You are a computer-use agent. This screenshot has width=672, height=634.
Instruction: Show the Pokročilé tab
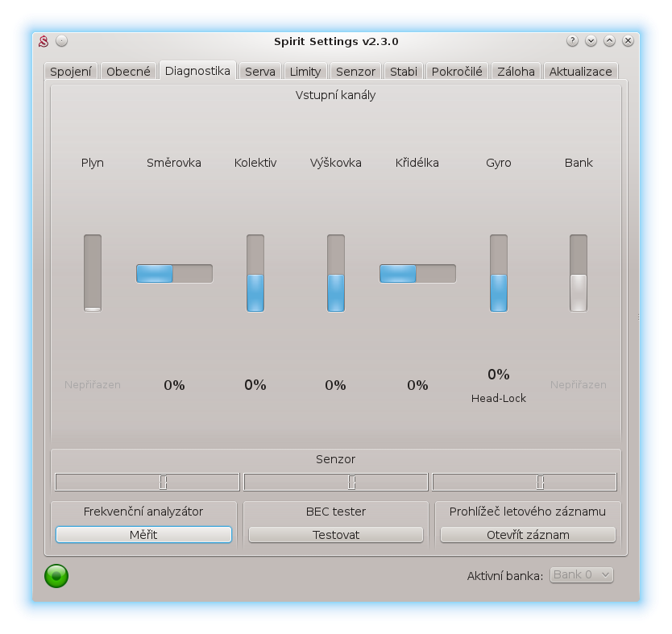tap(457, 71)
